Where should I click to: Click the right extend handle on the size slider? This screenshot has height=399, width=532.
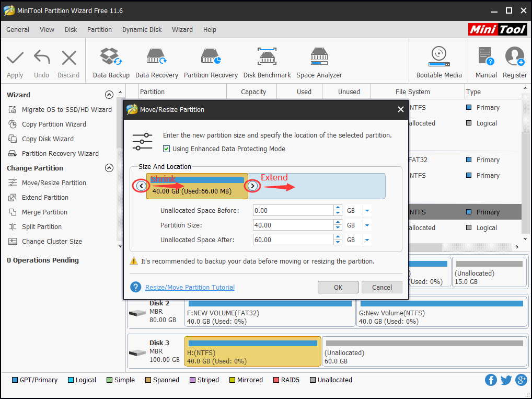click(253, 186)
